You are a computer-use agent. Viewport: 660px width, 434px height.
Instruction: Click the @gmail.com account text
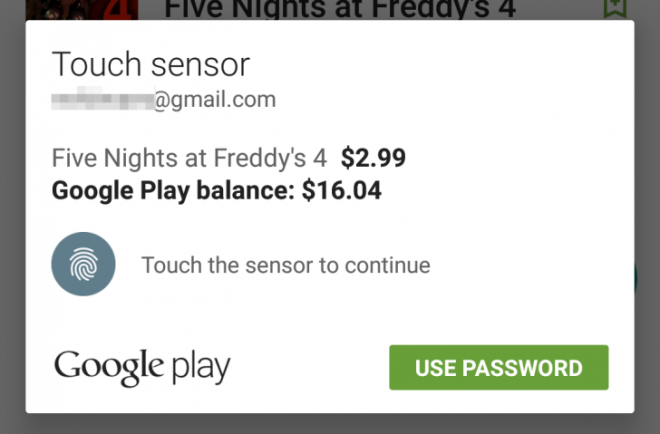214,100
